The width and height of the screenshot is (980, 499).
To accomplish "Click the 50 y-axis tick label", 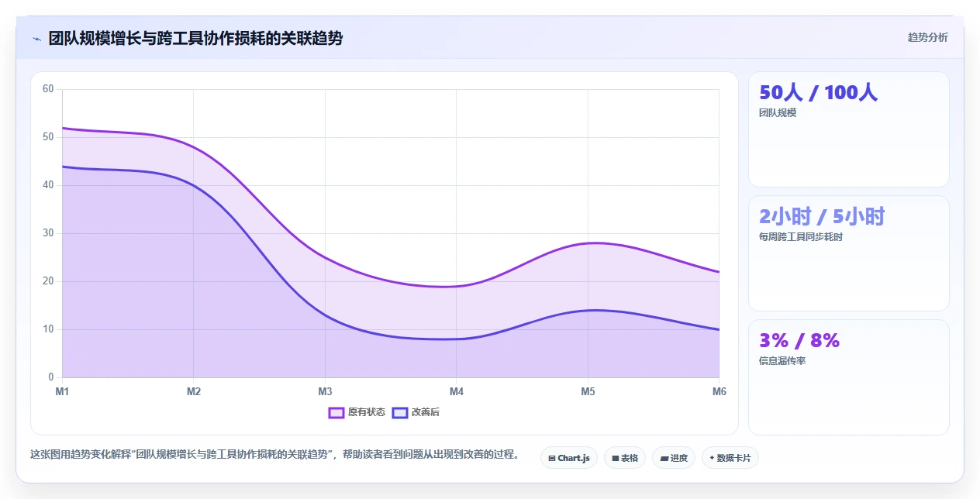I will pos(48,137).
